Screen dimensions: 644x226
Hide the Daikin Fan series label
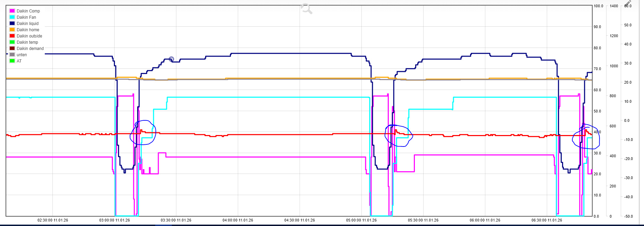click(26, 17)
